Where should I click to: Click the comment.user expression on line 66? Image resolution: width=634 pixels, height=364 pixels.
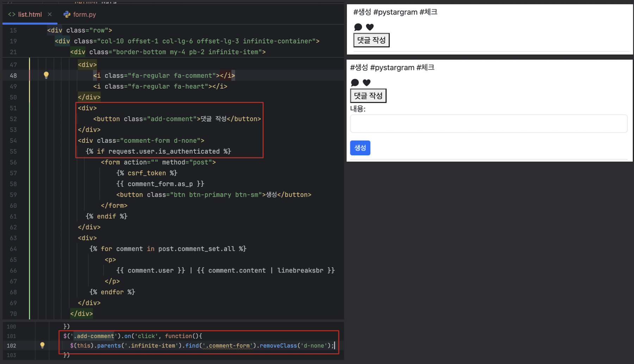[x=150, y=270]
